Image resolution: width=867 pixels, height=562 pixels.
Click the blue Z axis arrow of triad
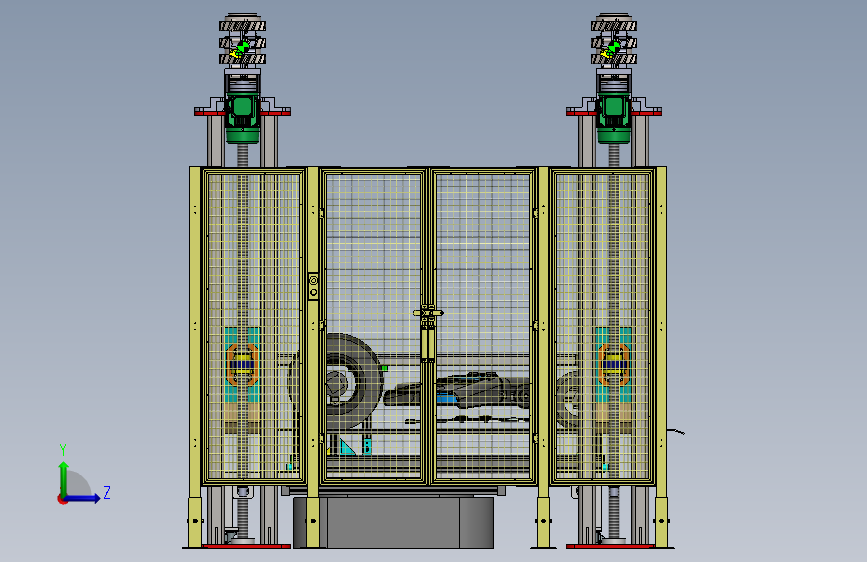click(x=84, y=498)
